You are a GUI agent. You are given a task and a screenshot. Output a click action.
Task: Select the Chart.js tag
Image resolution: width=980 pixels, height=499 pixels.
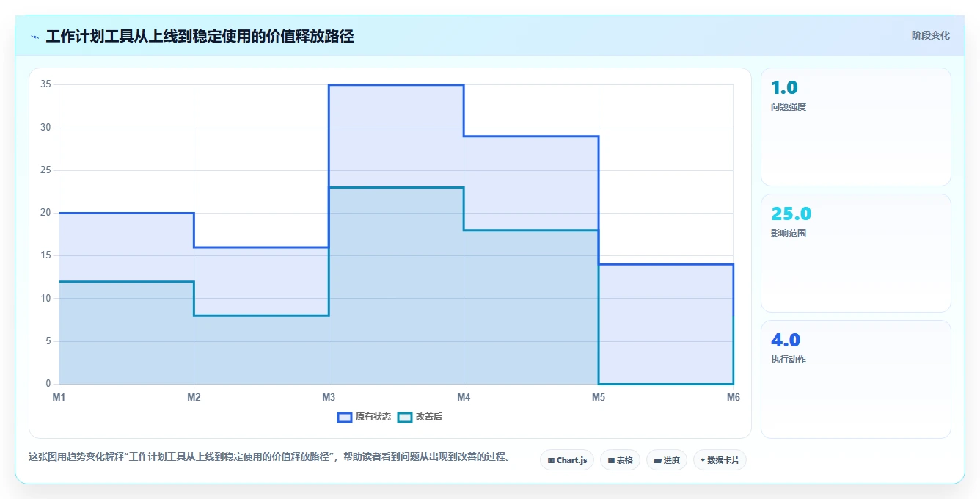pyautogui.click(x=567, y=460)
